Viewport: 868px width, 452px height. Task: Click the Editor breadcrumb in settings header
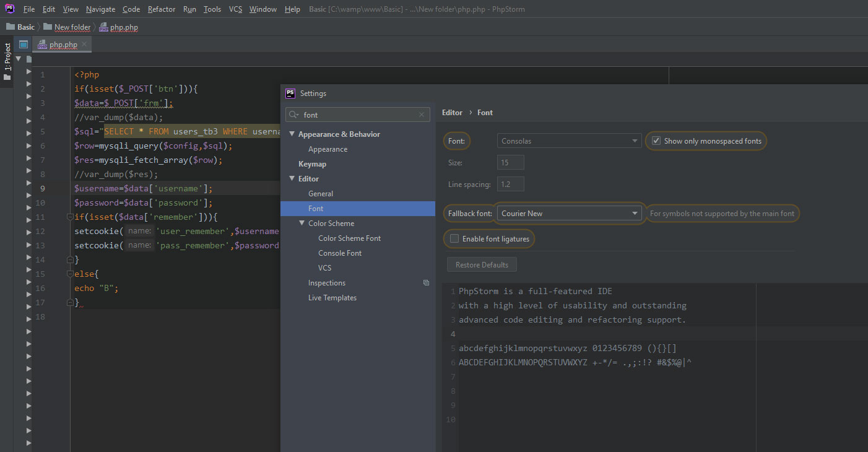click(452, 113)
